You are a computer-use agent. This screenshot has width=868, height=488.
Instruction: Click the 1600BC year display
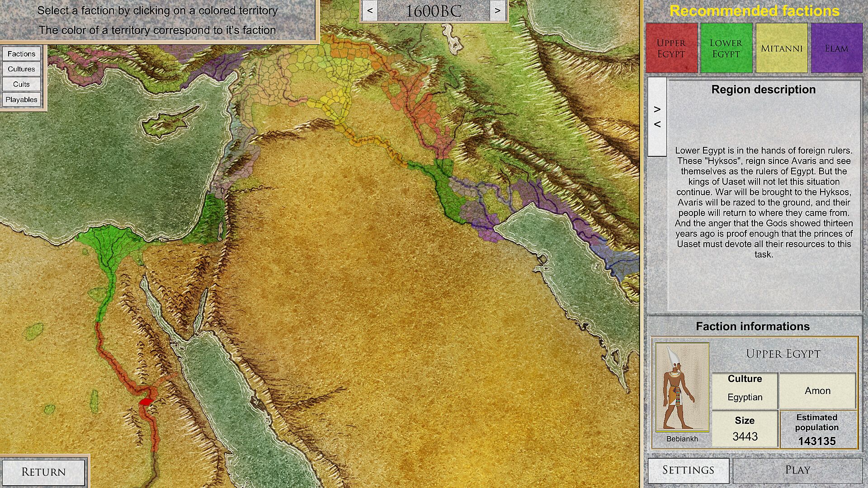coord(433,11)
